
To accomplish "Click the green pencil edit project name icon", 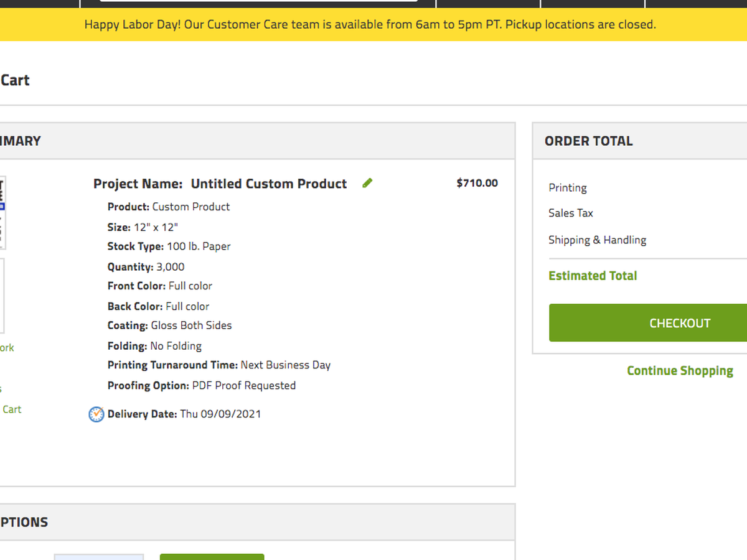I will (x=367, y=183).
